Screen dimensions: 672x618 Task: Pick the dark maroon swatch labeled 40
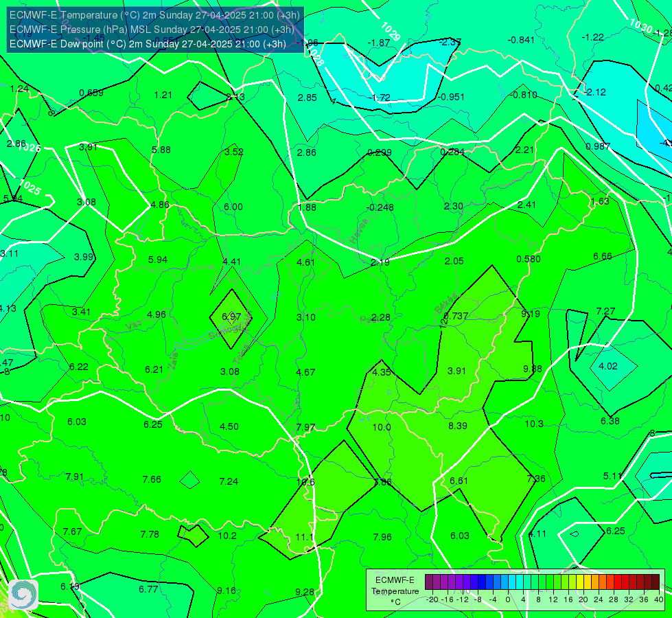click(656, 582)
